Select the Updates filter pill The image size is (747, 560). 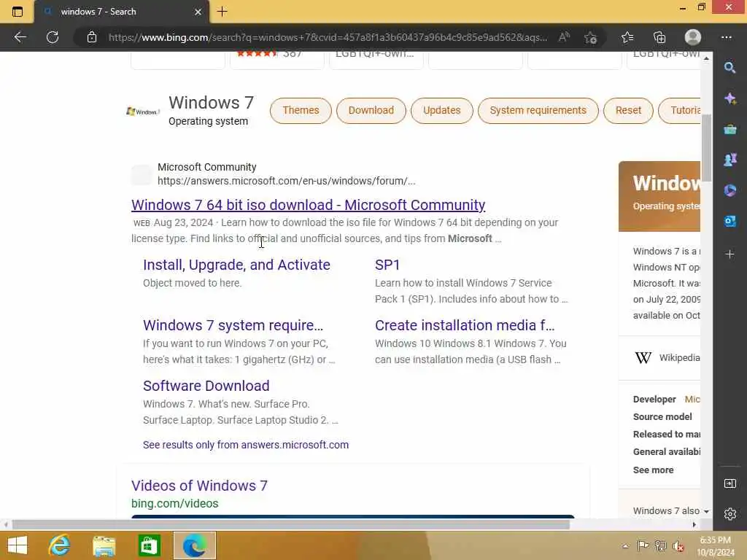441,111
